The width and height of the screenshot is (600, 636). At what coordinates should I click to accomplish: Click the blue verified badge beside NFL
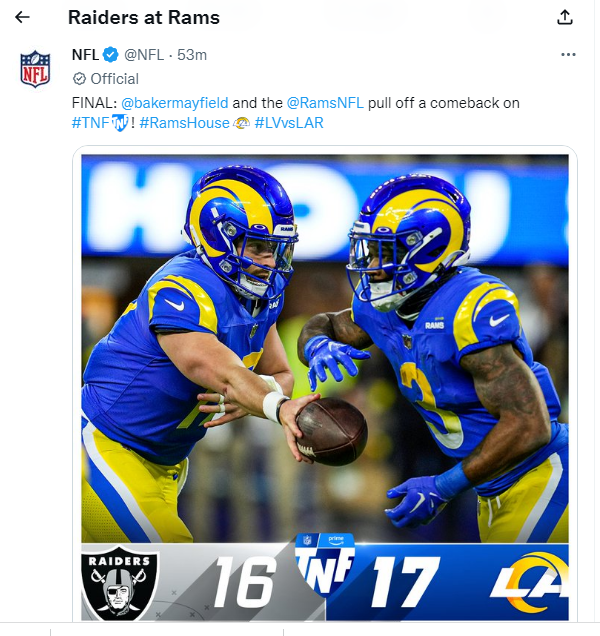pos(112,55)
